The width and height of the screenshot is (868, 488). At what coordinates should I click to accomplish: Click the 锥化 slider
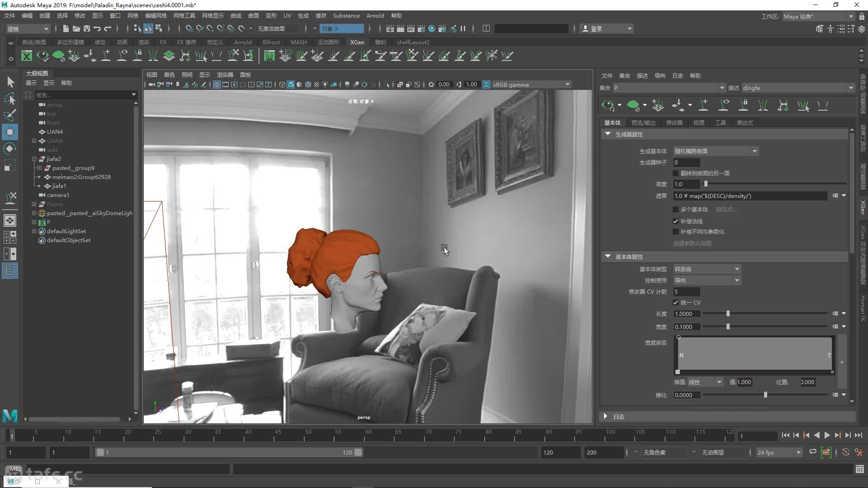pyautogui.click(x=765, y=395)
